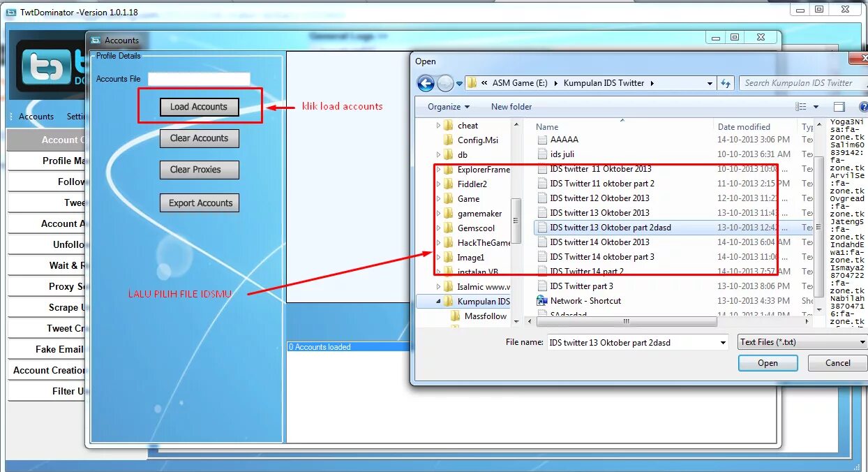Go back with the Open dialog's Back arrow
The width and height of the screenshot is (868, 472).
click(426, 83)
